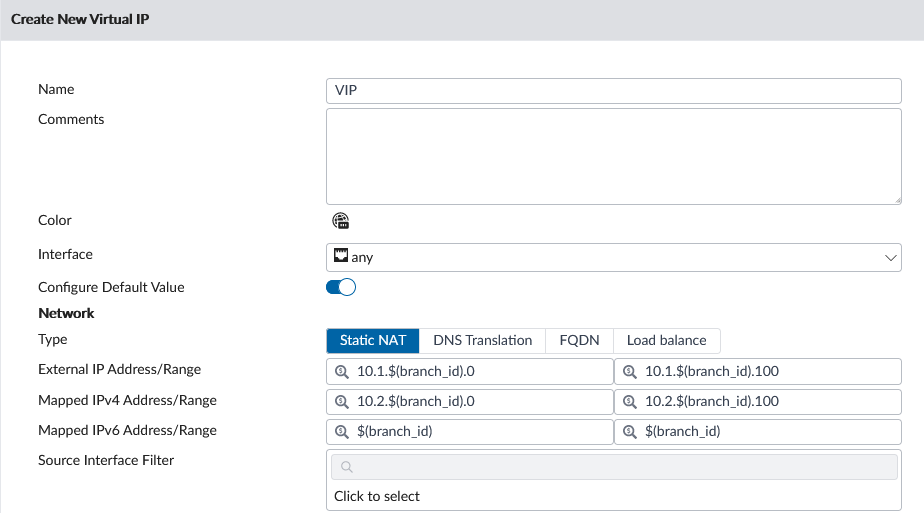Click the interface icon beside 'any'
The image size is (924, 513).
click(340, 256)
